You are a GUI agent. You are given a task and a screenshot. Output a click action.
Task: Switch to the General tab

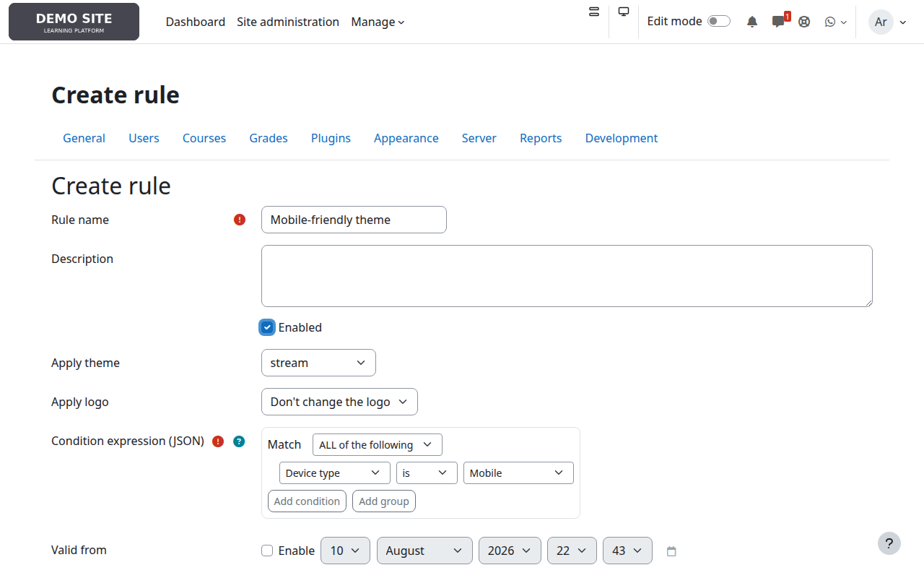84,138
